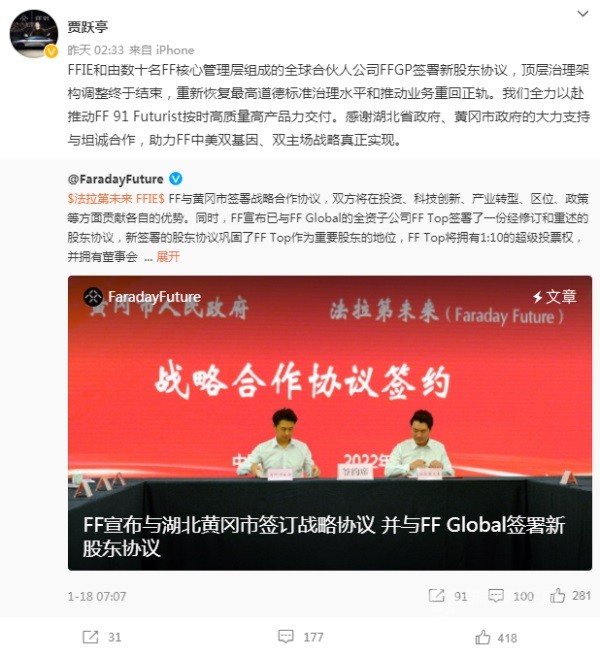This screenshot has width=600, height=656.
Task: Open the @FaradayFuture account link
Action: point(115,179)
